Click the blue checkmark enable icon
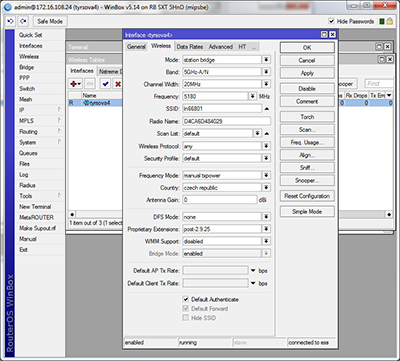The width and height of the screenshot is (400, 361). pyautogui.click(x=106, y=84)
